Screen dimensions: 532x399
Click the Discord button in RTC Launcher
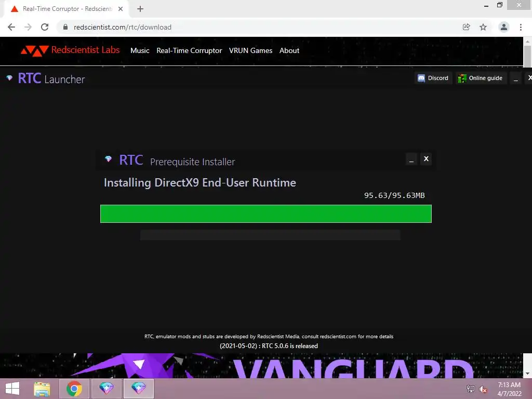[x=433, y=78]
